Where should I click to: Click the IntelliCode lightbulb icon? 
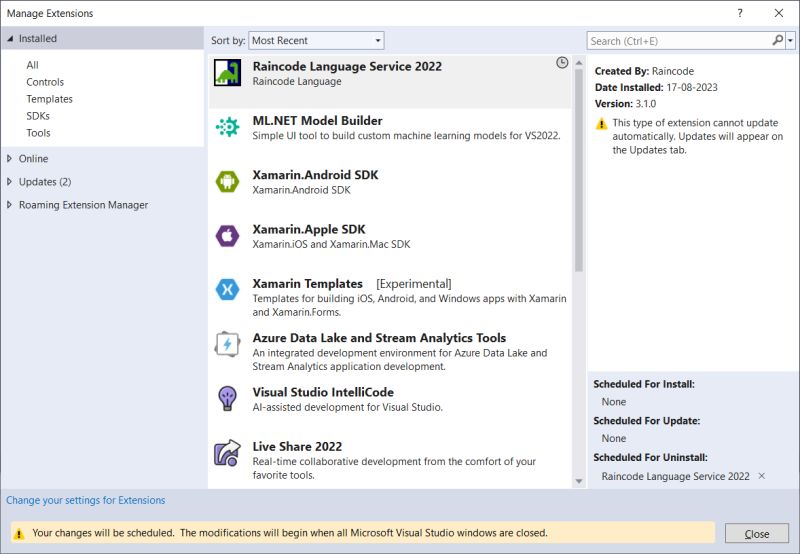click(227, 398)
